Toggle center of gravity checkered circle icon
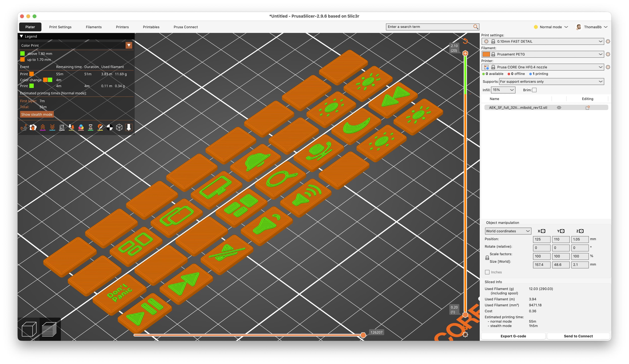Viewport: 629px width, 364px height. click(110, 128)
